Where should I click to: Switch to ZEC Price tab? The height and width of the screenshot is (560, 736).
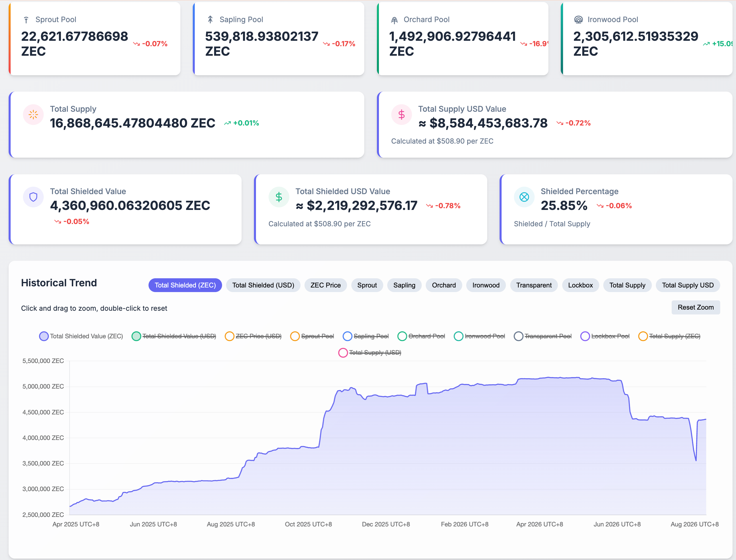point(325,285)
